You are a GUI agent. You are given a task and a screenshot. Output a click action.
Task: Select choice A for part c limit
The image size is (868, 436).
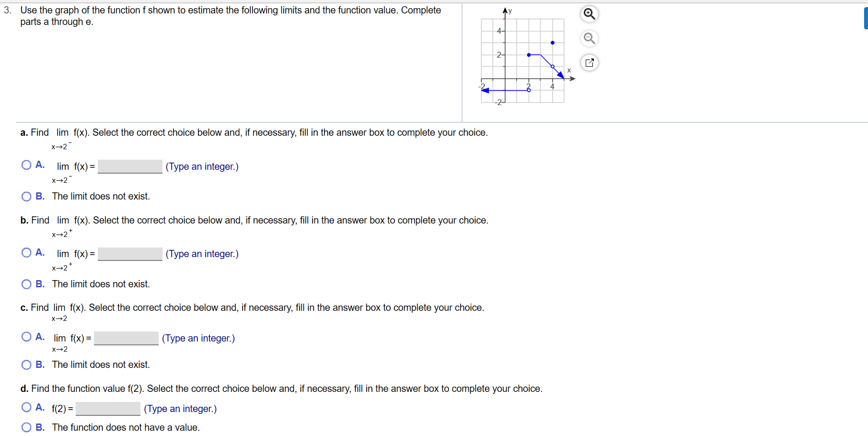tap(26, 337)
